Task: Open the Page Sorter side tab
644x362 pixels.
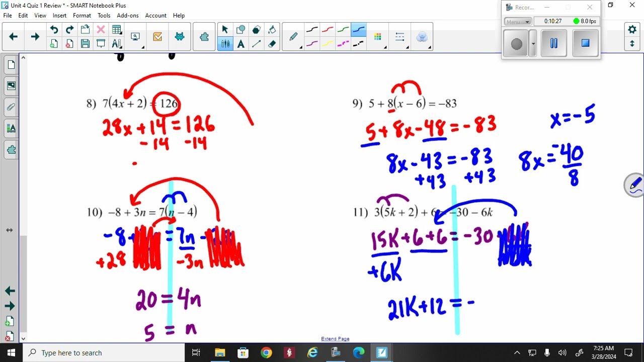Action: point(11,65)
